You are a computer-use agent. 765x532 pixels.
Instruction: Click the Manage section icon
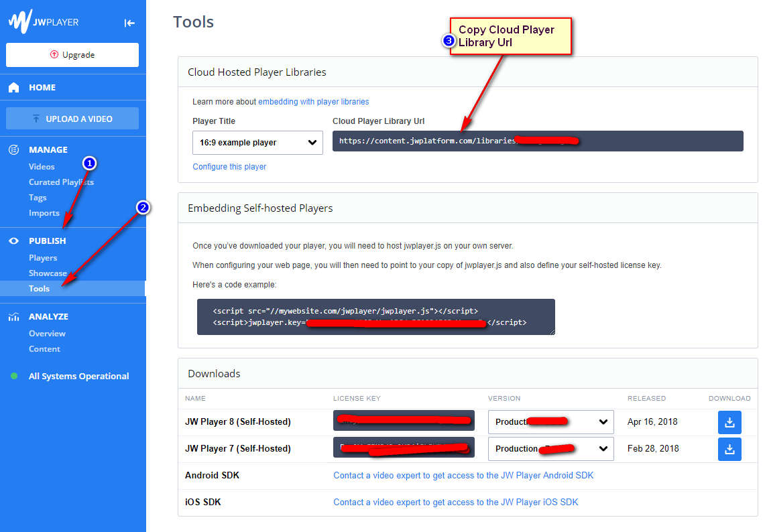point(13,150)
